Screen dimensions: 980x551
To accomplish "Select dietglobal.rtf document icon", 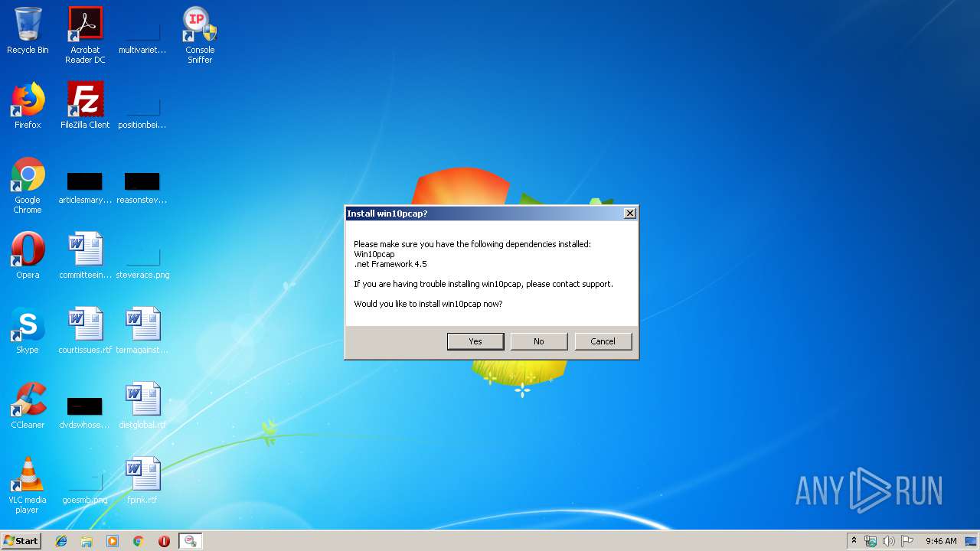I will click(x=142, y=406).
